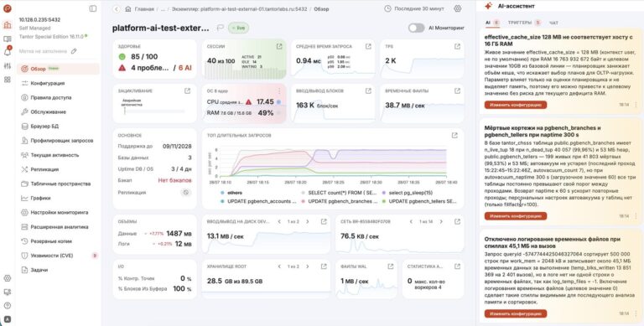Expand the Топ длительных запросов chart
Image resolution: width=644 pixels, height=326 pixels.
coord(454,135)
